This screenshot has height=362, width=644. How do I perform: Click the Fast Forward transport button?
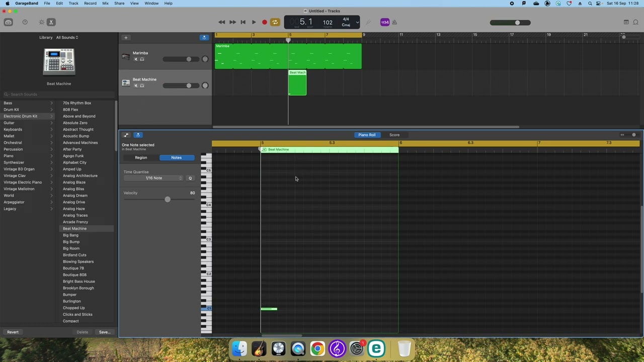point(232,22)
